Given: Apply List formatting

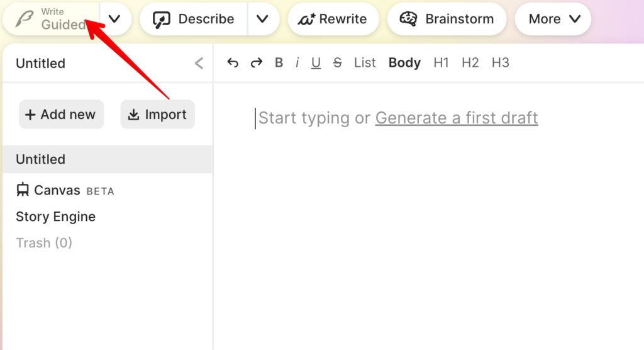Looking at the screenshot, I should pyautogui.click(x=365, y=63).
